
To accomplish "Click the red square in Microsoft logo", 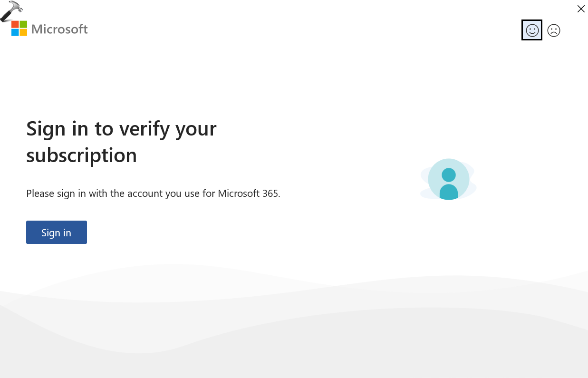I will coord(15,25).
